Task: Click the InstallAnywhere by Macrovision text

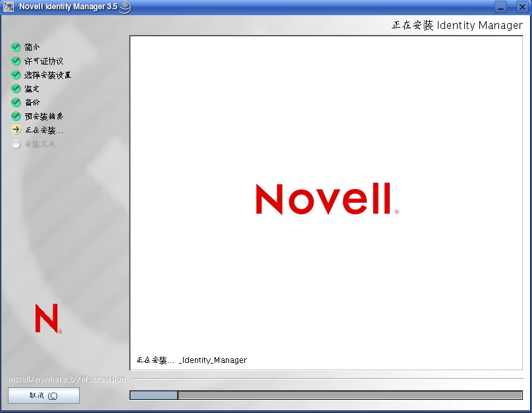Action: pos(62,379)
